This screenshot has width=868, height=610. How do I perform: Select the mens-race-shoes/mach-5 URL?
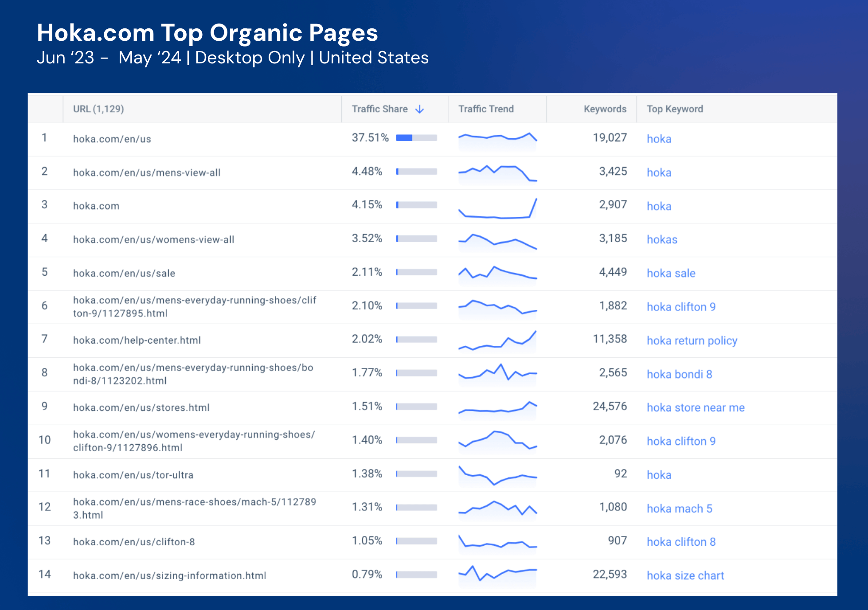[194, 508]
